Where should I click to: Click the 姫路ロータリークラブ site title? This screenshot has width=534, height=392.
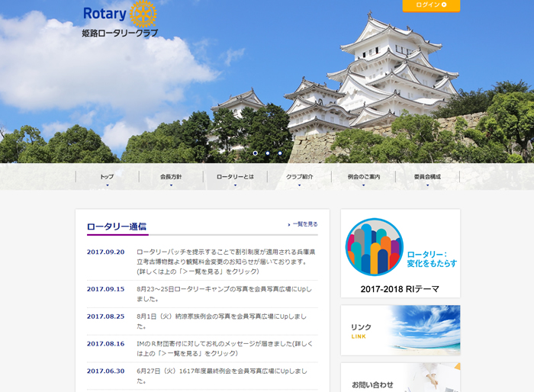tap(120, 33)
